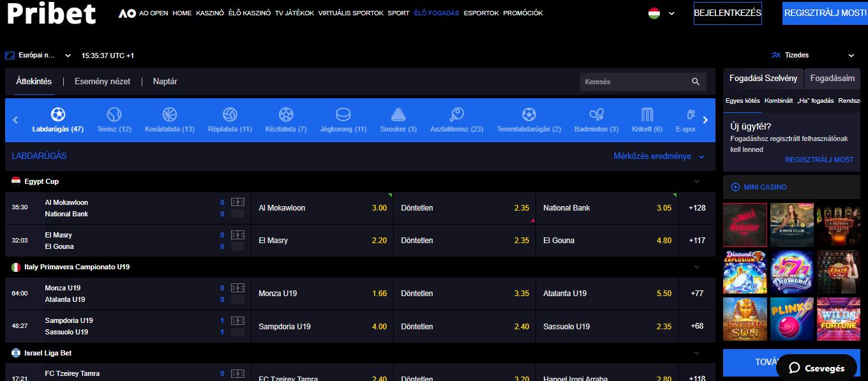
Task: Open pitch view for Al Mokawloon match
Action: (x=237, y=202)
